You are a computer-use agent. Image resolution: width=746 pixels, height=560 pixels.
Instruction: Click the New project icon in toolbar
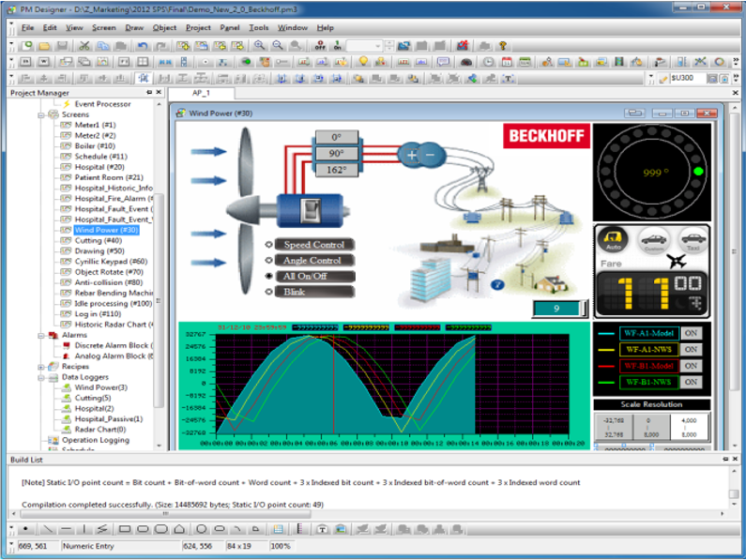(x=26, y=46)
